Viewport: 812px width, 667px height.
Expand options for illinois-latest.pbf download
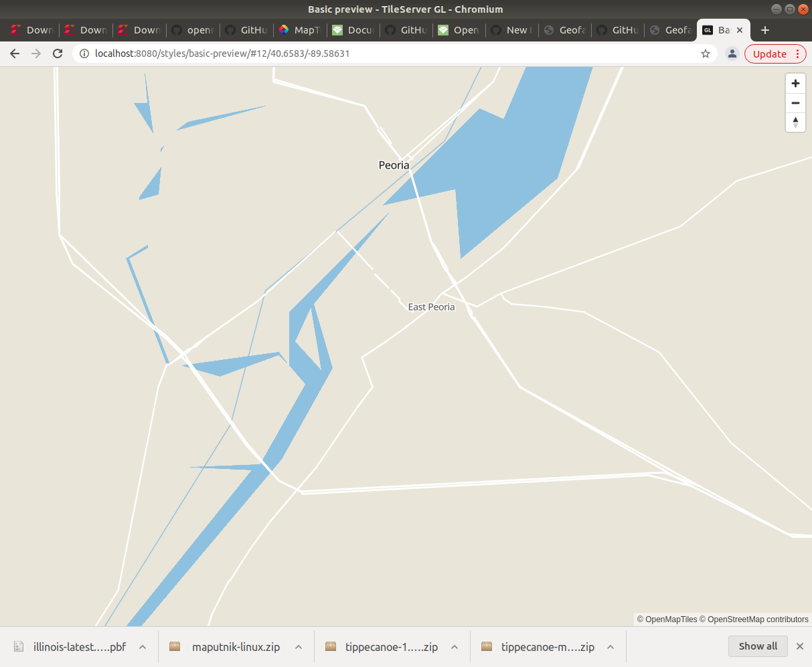[142, 647]
